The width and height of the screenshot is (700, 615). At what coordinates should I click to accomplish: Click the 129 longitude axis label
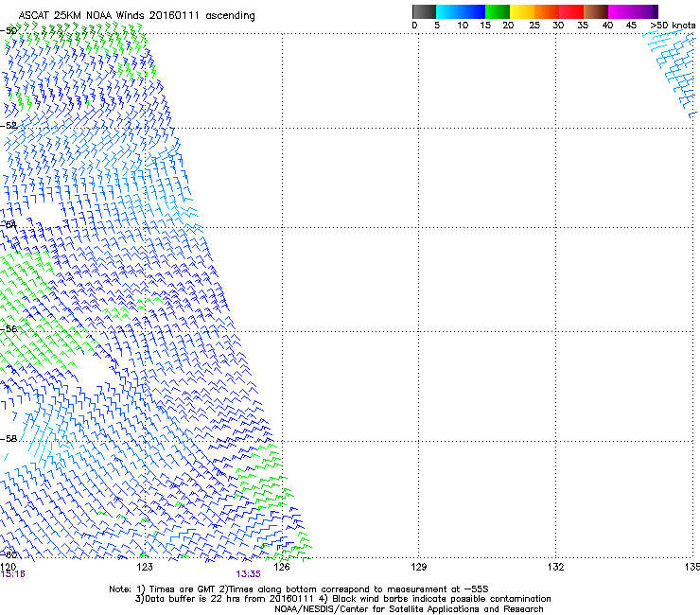418,567
